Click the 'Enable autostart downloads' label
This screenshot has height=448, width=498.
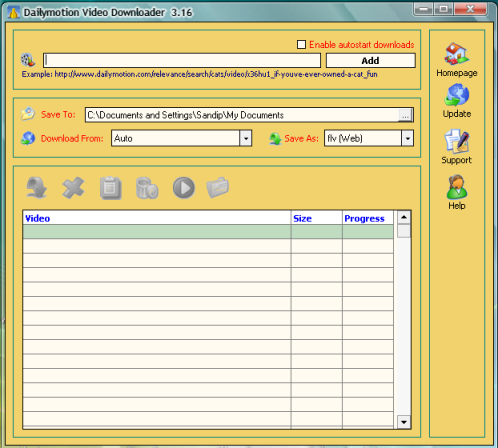pyautogui.click(x=362, y=45)
